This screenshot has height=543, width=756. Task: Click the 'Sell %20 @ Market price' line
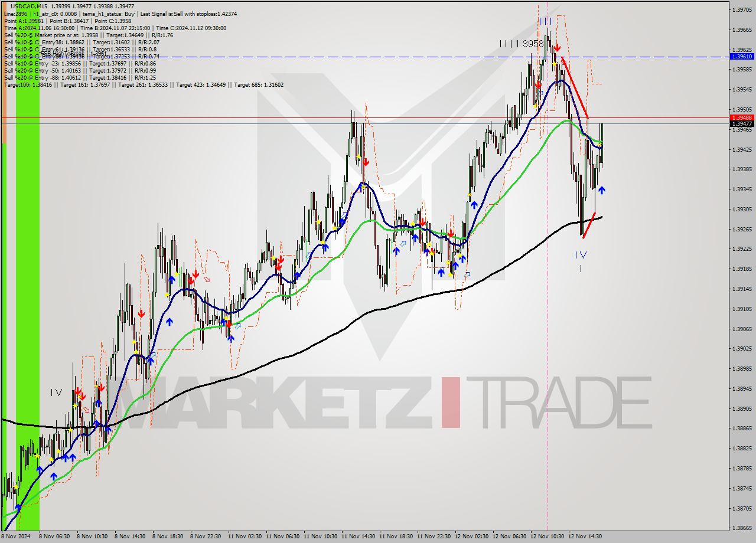coord(89,35)
